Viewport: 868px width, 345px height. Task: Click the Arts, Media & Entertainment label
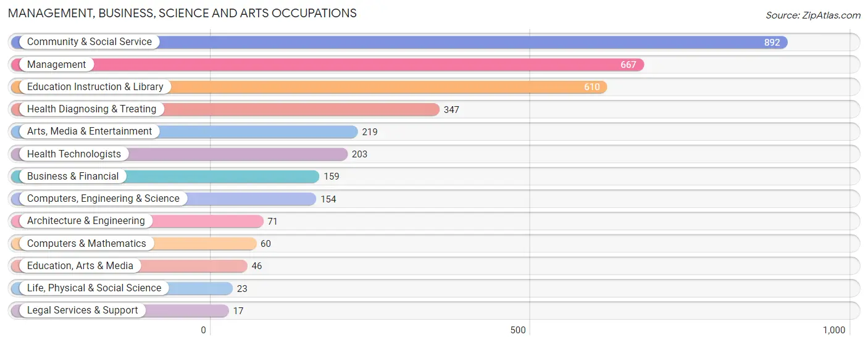click(x=90, y=131)
